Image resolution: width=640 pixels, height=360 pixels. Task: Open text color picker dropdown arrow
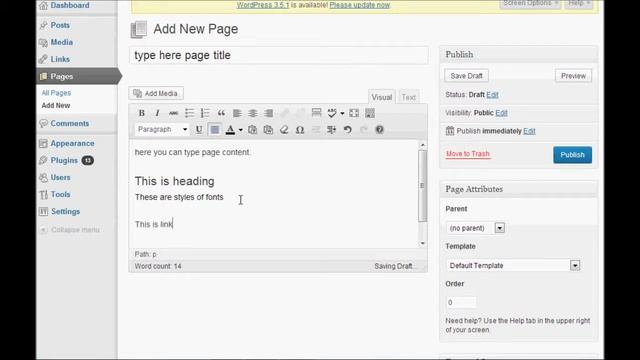coord(240,130)
